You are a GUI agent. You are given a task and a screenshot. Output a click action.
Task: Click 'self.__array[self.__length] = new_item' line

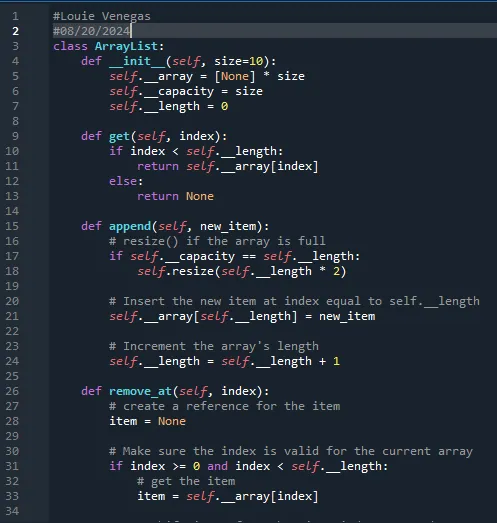[242, 316]
